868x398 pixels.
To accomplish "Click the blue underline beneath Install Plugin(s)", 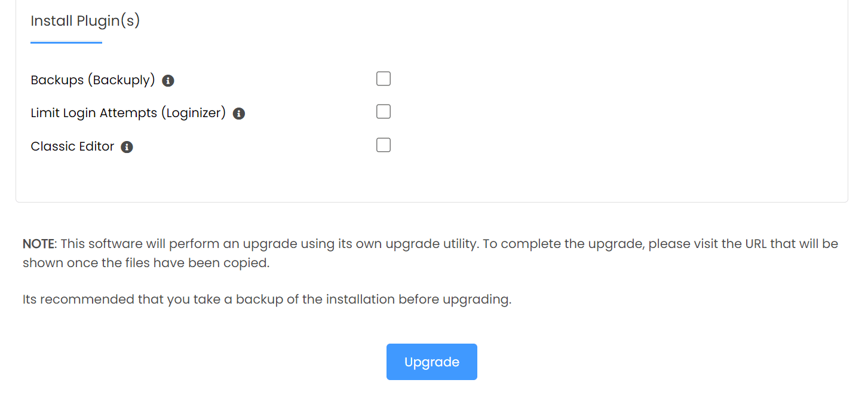I will pyautogui.click(x=66, y=42).
